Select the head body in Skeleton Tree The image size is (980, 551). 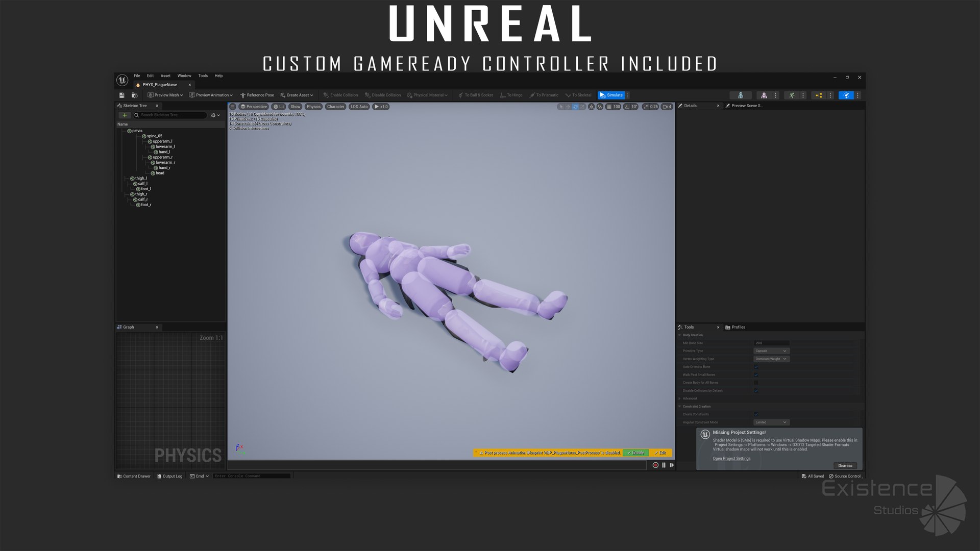160,173
